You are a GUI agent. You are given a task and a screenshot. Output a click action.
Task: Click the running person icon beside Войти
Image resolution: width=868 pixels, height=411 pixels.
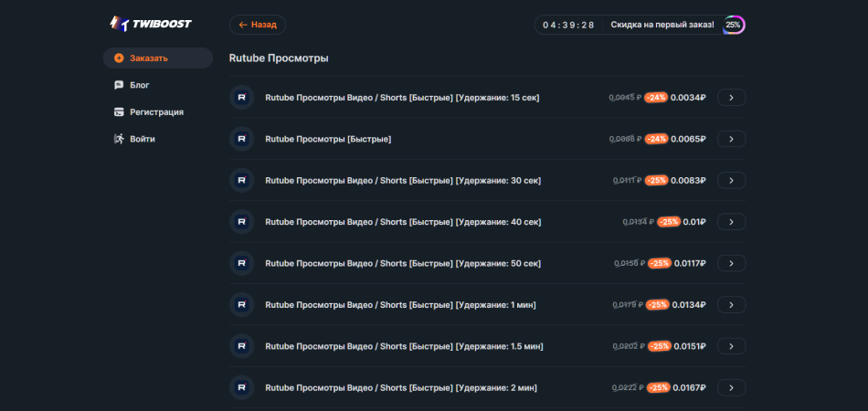[x=119, y=139]
